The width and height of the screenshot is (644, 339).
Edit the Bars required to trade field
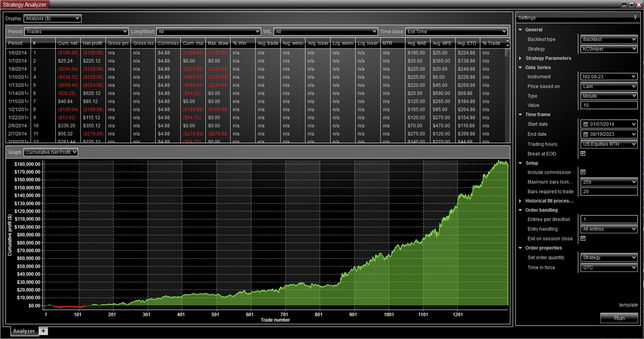609,191
